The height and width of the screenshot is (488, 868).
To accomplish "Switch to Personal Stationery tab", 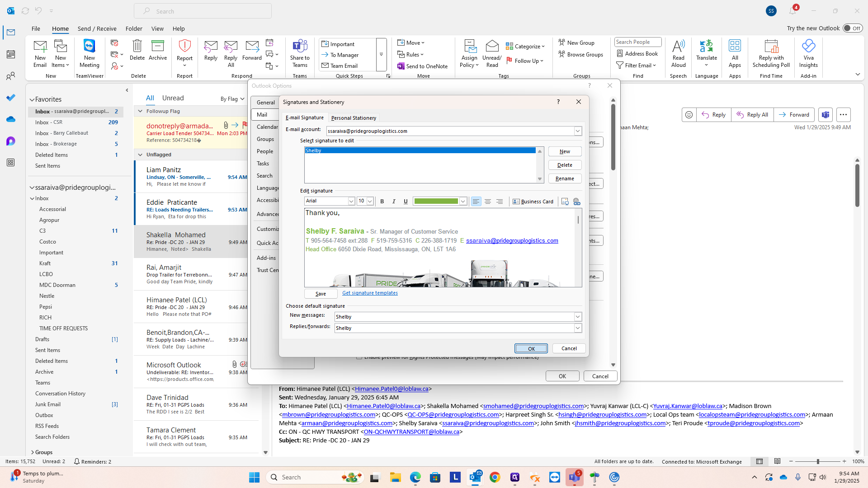I will (x=354, y=118).
